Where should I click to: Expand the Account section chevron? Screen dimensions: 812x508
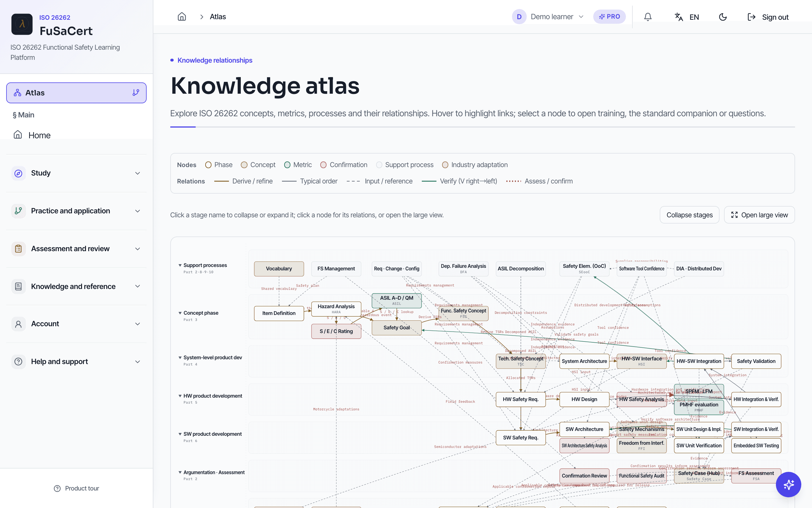tap(138, 324)
